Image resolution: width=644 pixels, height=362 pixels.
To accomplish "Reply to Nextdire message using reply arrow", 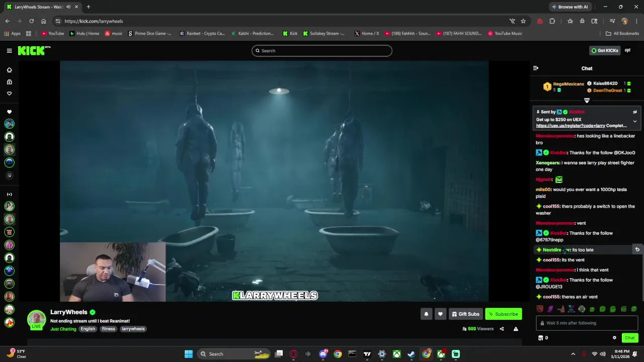I will click(637, 249).
